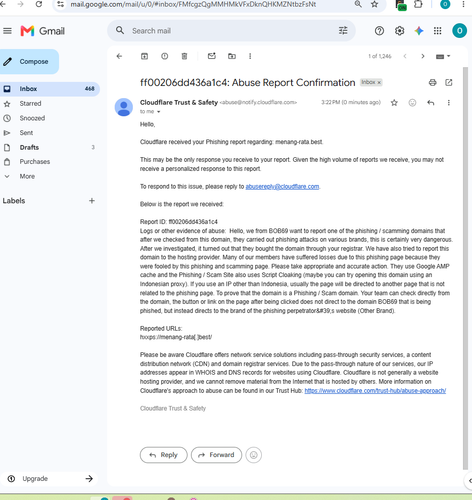Click the browser zoom magnifier icon

(358, 4)
